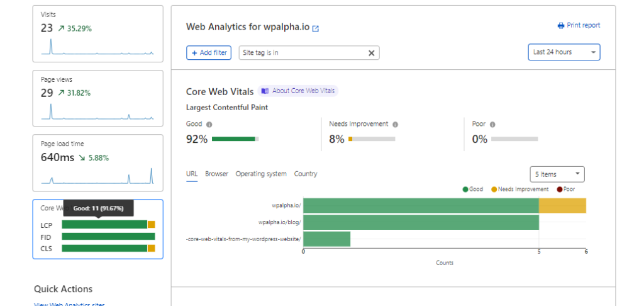Expand the 5 items dropdown

coord(557,174)
